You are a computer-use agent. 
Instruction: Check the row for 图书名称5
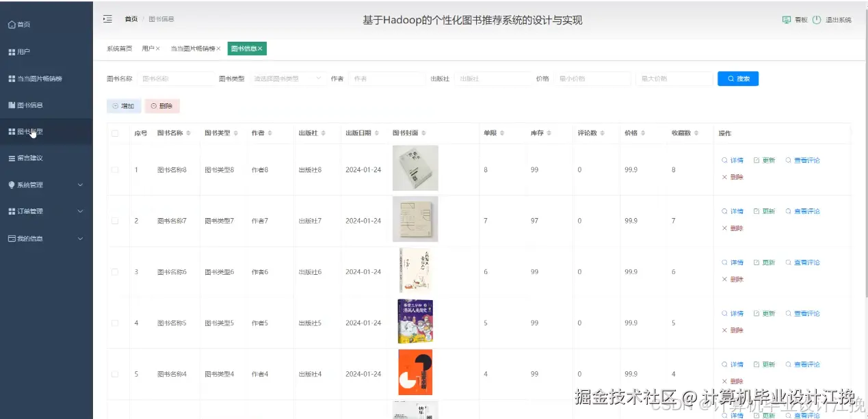[x=115, y=323]
